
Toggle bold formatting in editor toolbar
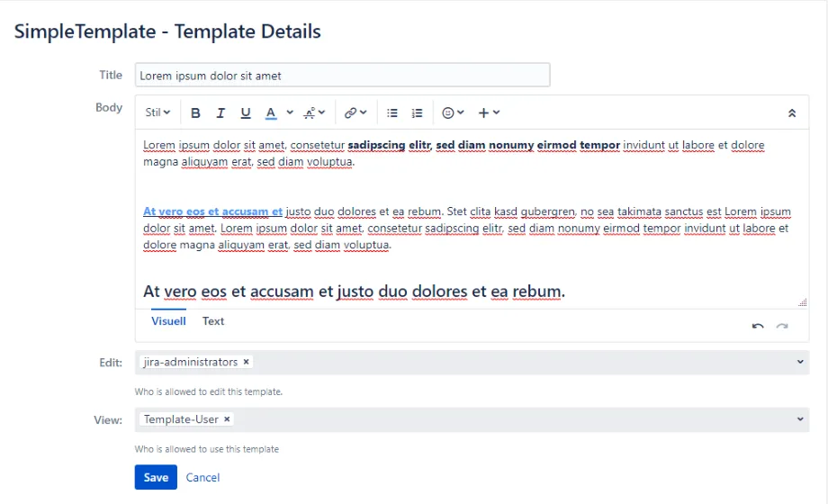coord(195,112)
